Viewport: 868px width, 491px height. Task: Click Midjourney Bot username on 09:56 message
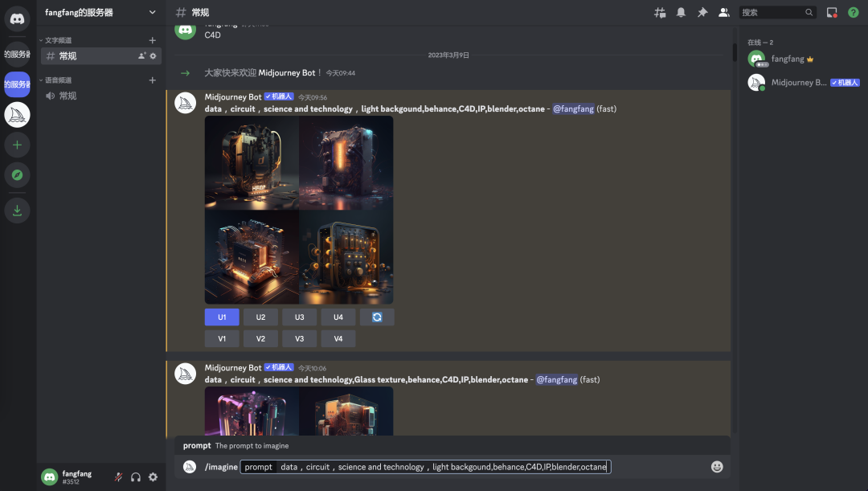coord(233,97)
